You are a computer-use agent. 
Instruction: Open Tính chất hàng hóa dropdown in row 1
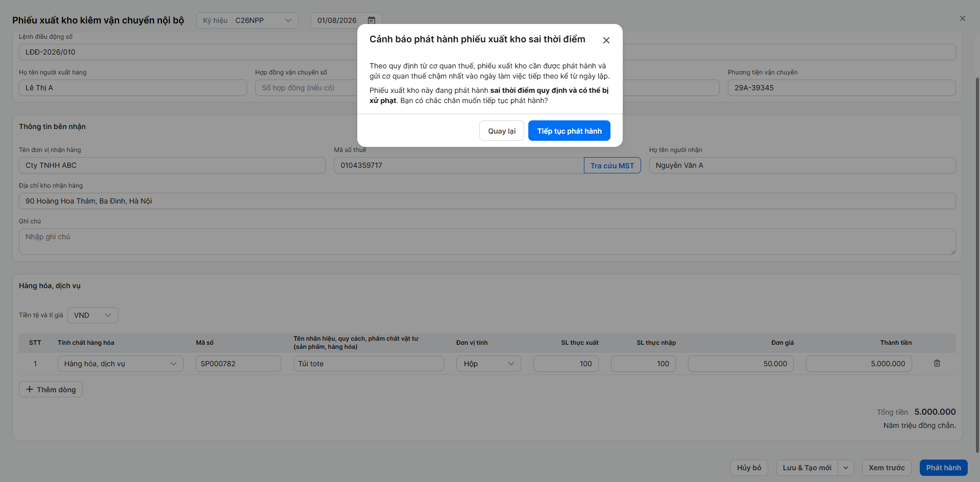pyautogui.click(x=120, y=364)
